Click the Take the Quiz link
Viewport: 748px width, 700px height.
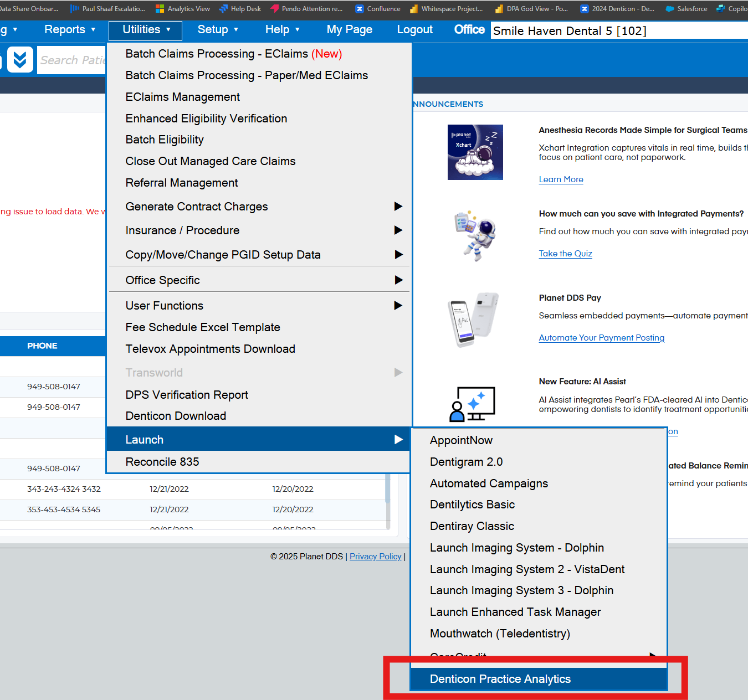[565, 253]
